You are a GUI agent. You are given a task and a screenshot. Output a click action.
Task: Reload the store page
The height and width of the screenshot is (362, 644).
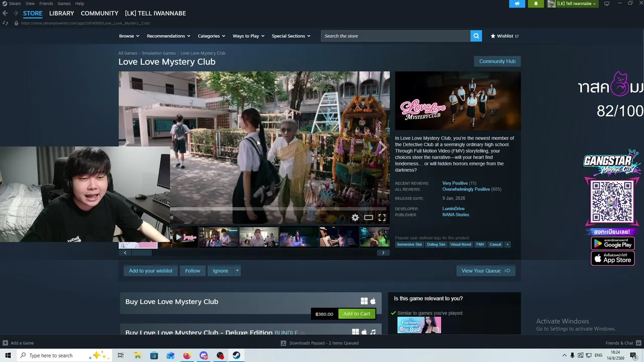pyautogui.click(x=6, y=23)
